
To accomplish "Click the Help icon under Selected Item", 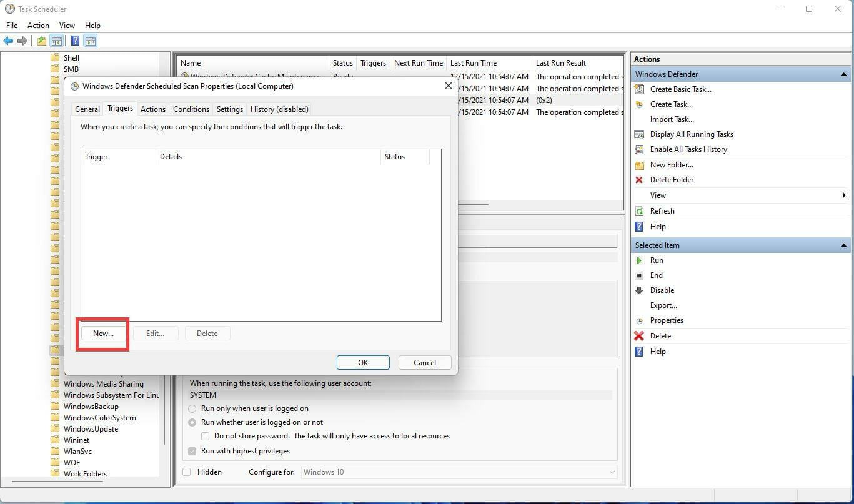I will (x=639, y=352).
